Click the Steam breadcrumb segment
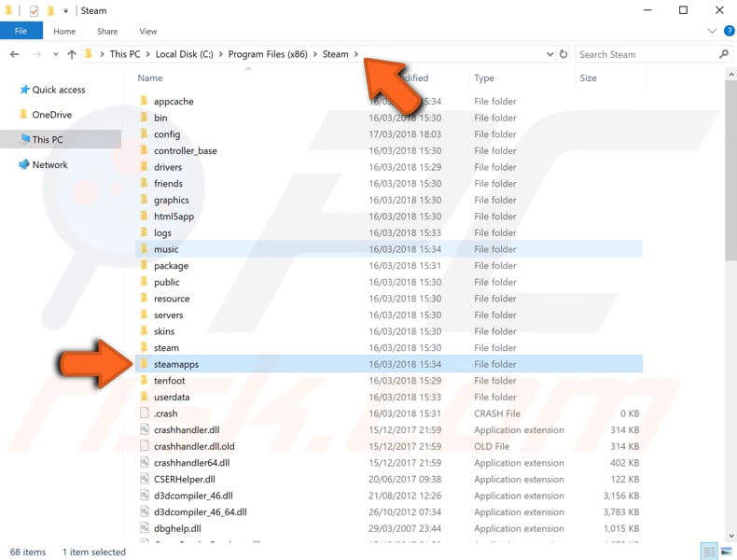 click(x=335, y=54)
